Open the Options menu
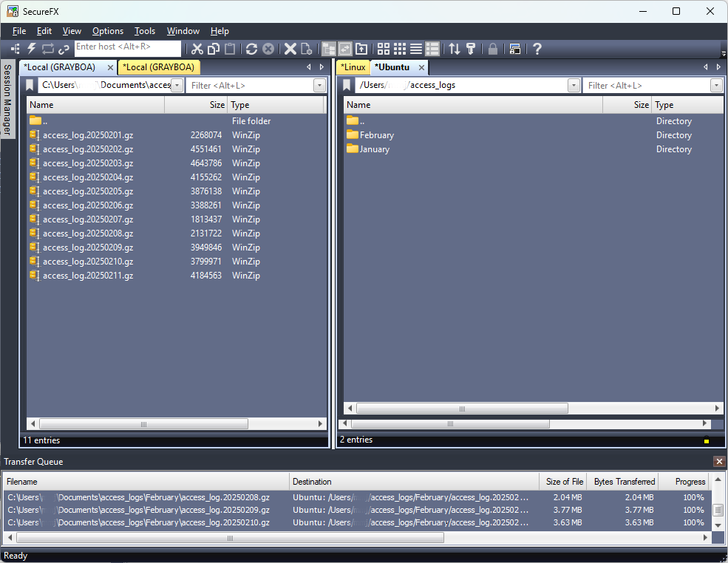728x563 pixels. (x=107, y=31)
